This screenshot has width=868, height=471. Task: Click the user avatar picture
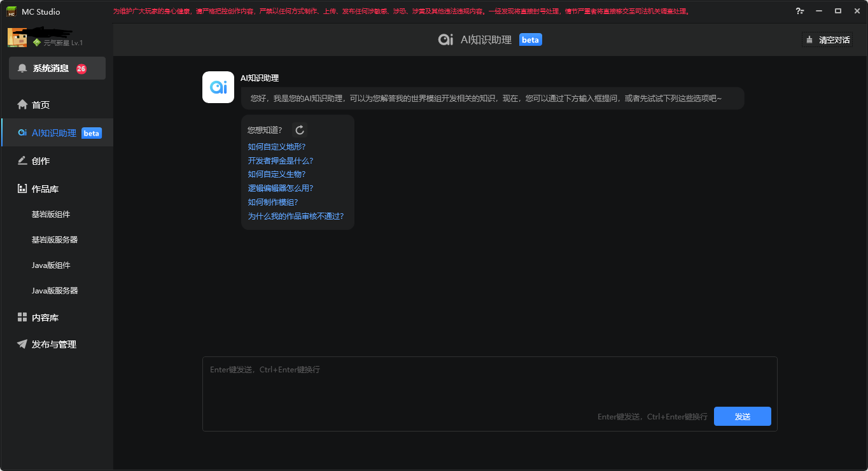click(x=17, y=38)
